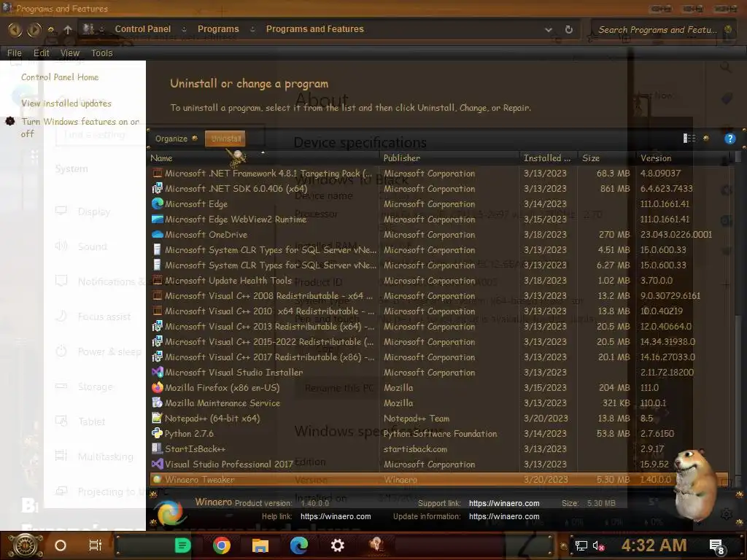Open the Winaero support link
The image size is (747, 560).
[504, 503]
